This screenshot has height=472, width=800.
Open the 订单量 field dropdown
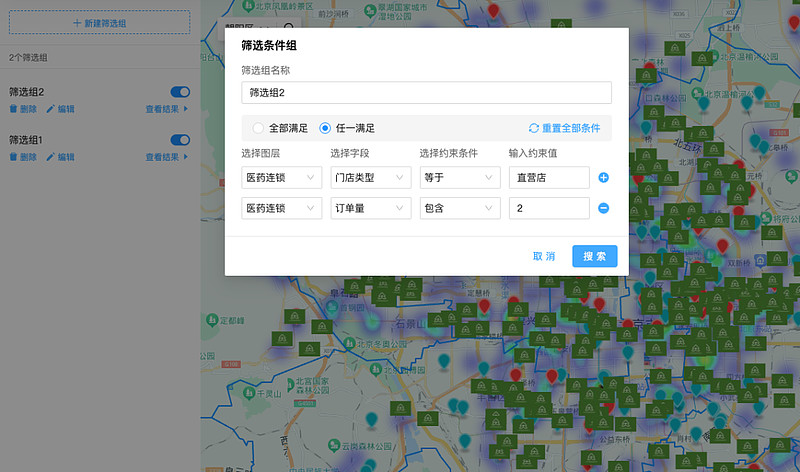(371, 208)
